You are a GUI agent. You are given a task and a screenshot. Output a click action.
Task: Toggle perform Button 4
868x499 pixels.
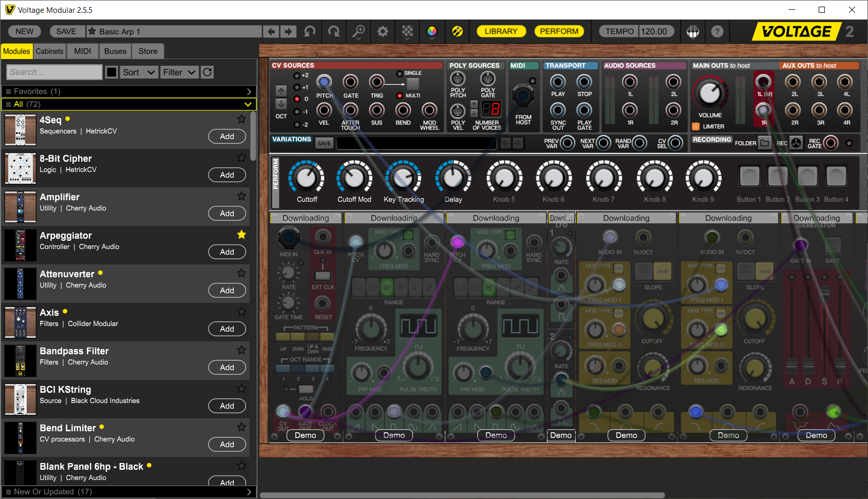[x=836, y=176]
